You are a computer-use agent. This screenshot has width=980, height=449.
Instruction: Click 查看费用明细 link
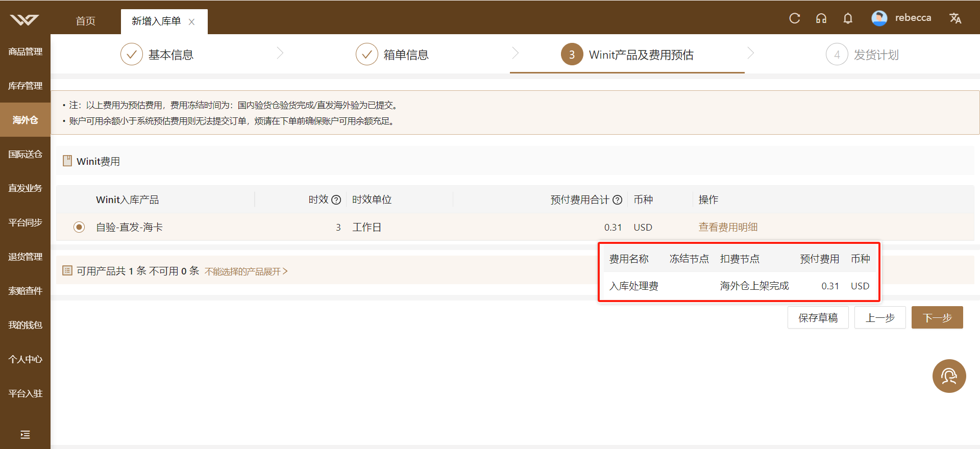pyautogui.click(x=728, y=228)
